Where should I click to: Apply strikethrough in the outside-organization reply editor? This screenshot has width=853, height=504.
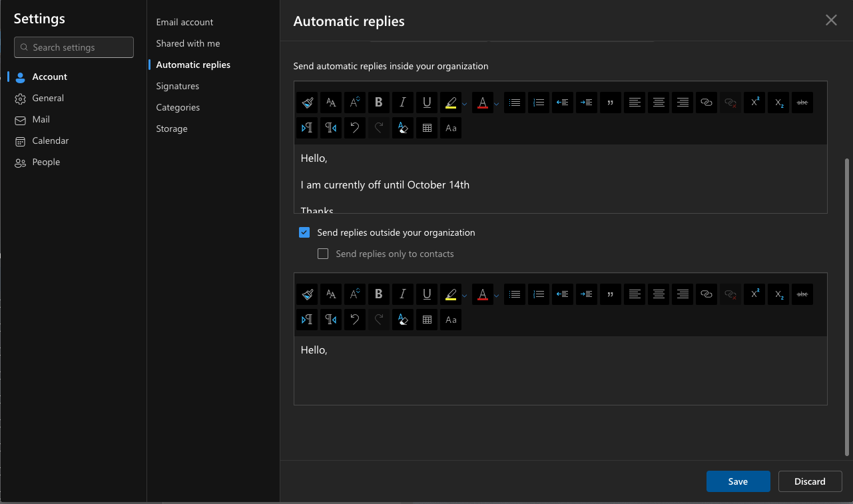click(802, 294)
